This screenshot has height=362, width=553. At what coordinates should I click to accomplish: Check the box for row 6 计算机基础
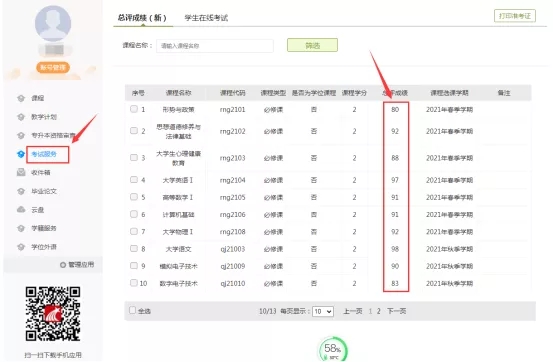point(134,214)
